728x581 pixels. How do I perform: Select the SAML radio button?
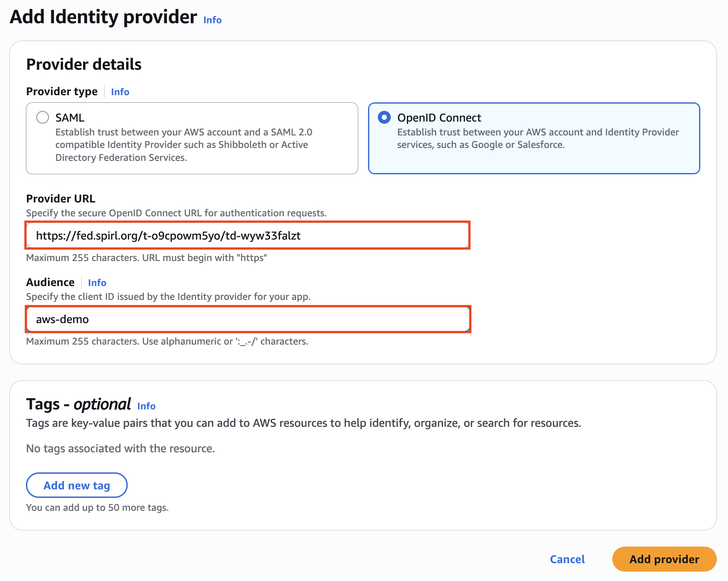(43, 117)
